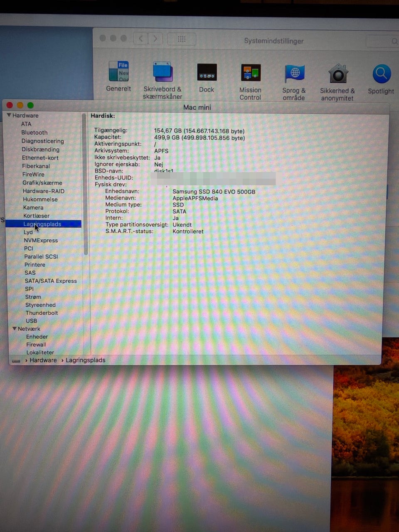The height and width of the screenshot is (532, 399).
Task: Collapse the Netværk tree section
Action: [15, 329]
